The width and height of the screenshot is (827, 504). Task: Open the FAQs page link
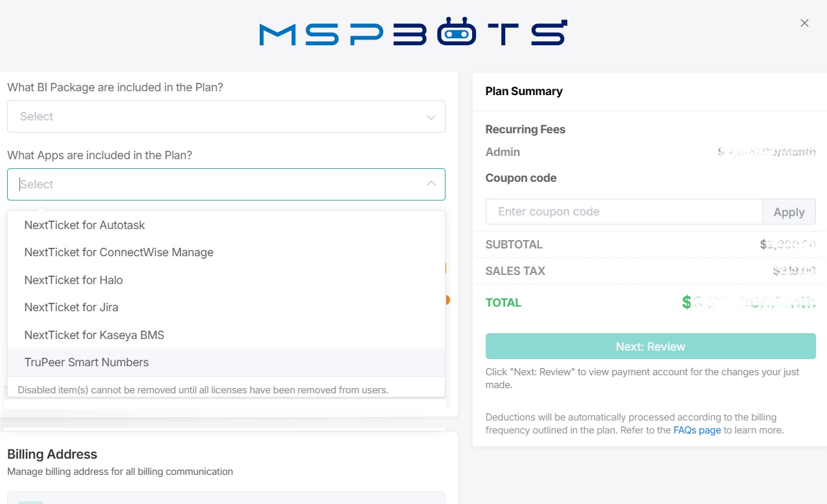coord(697,430)
